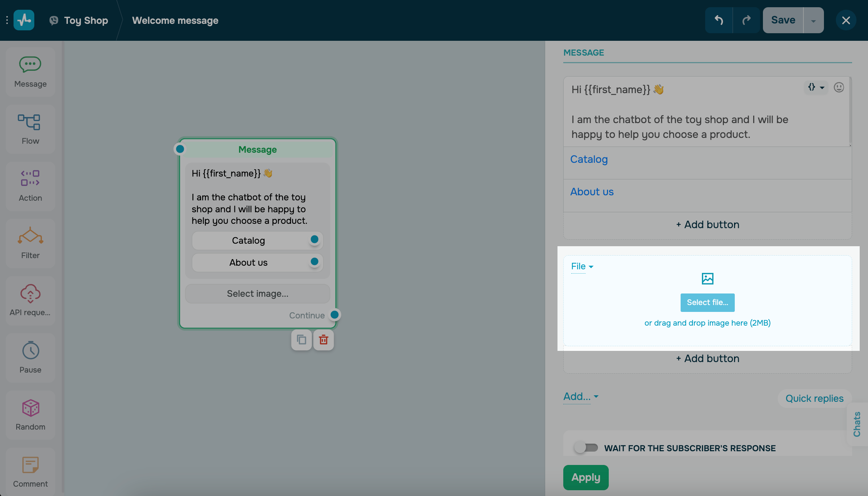Click the red trash delete icon
Viewport: 868px width, 496px height.
pyautogui.click(x=324, y=340)
